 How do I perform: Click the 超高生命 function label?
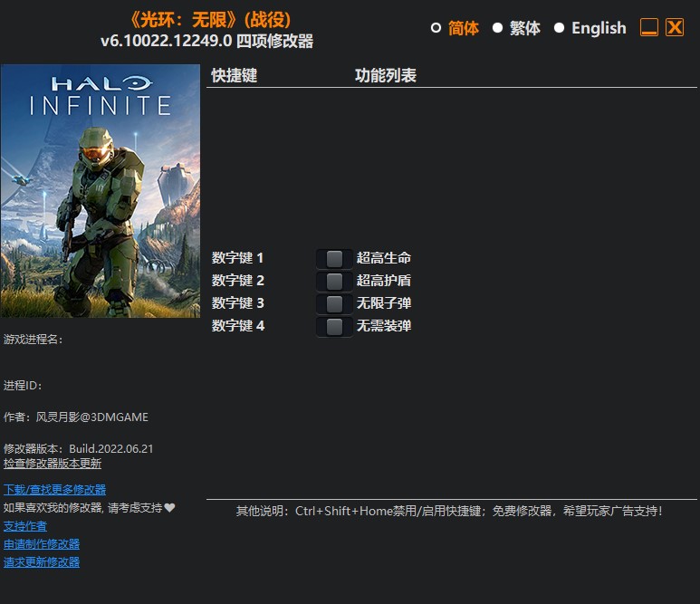tap(383, 257)
